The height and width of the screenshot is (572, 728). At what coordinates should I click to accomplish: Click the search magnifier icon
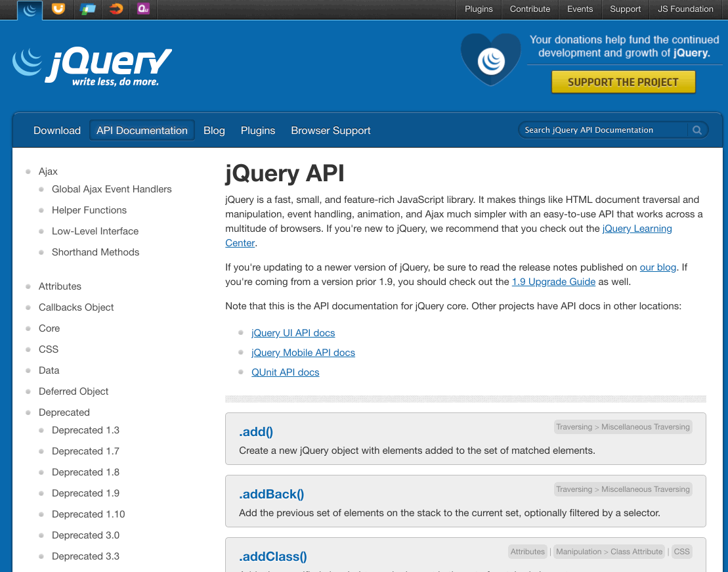coord(697,130)
